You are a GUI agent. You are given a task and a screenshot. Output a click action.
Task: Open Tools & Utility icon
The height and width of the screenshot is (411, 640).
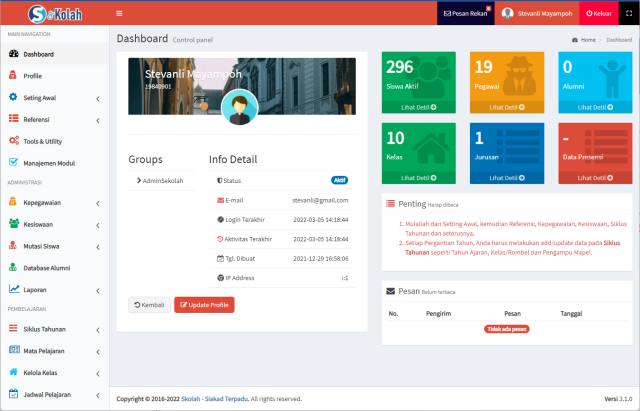13,141
